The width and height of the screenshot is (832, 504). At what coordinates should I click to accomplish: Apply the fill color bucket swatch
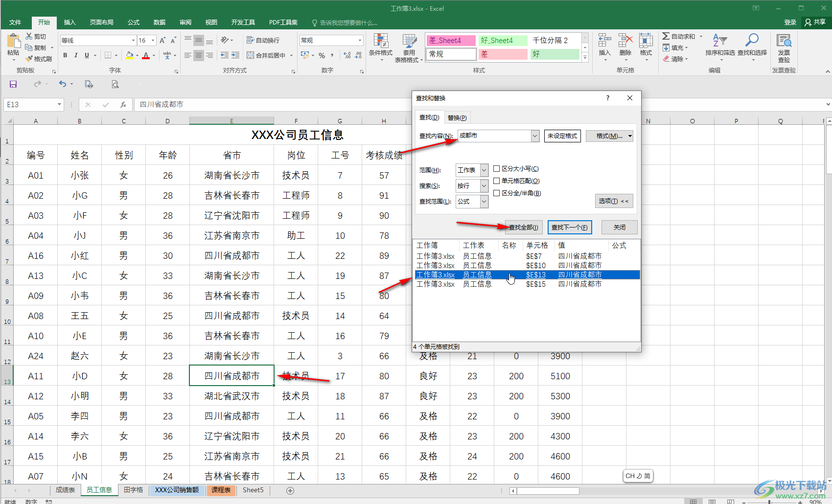point(129,55)
